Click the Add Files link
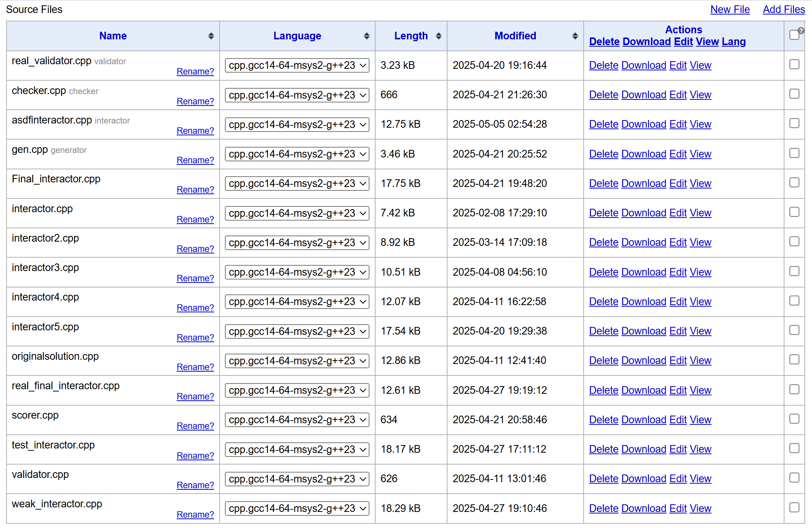Viewport: 812px width, 528px height. point(784,10)
